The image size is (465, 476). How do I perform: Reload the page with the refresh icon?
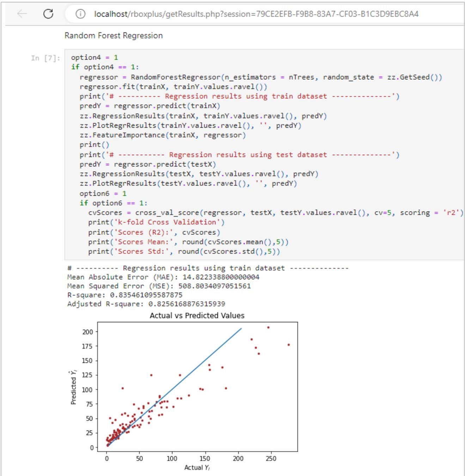pyautogui.click(x=48, y=14)
